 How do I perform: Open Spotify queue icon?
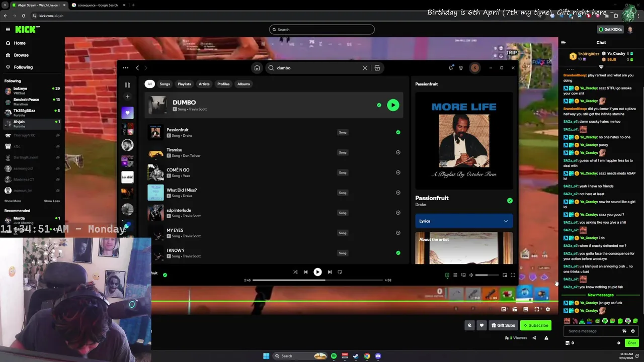(455, 275)
